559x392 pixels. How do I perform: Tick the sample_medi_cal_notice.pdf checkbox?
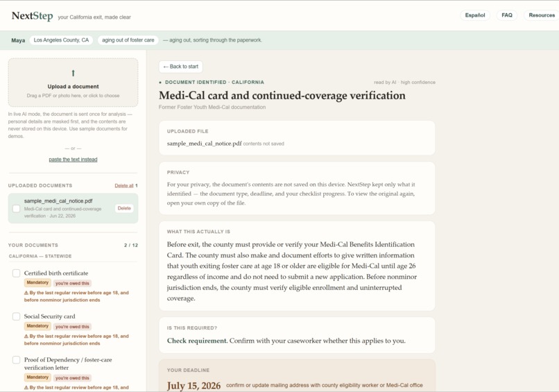pos(17,209)
